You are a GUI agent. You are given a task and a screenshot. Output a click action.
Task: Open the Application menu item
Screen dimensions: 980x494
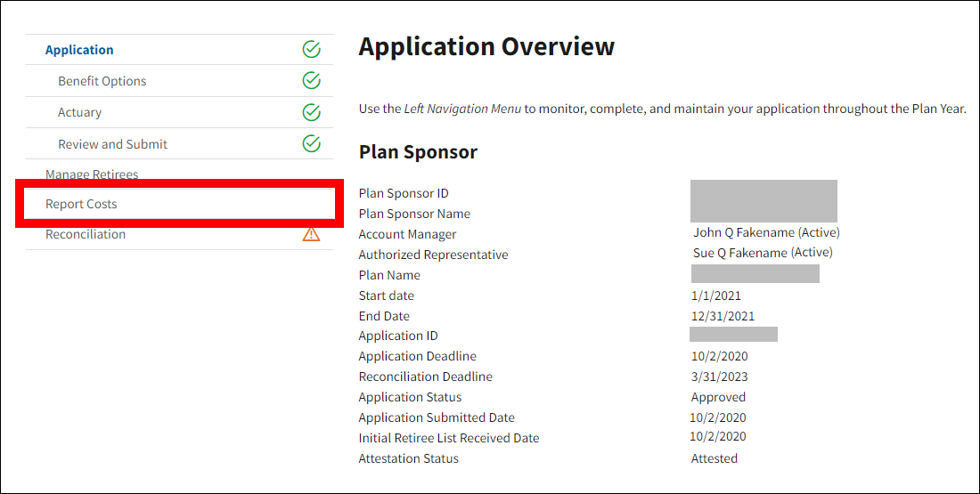coord(79,50)
